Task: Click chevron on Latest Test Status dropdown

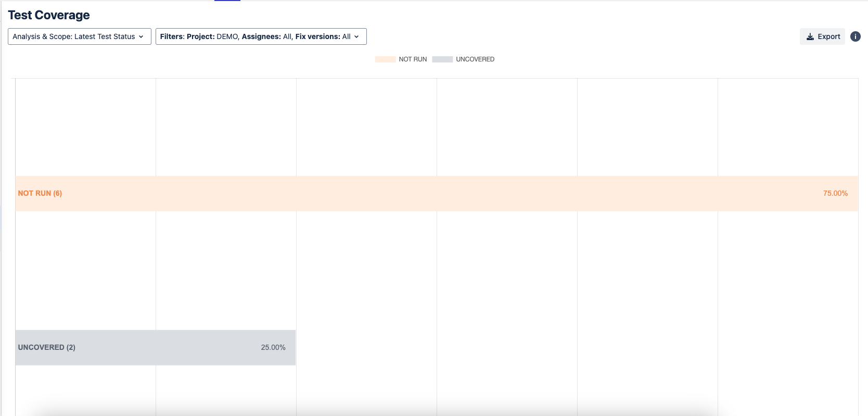Action: (x=141, y=36)
